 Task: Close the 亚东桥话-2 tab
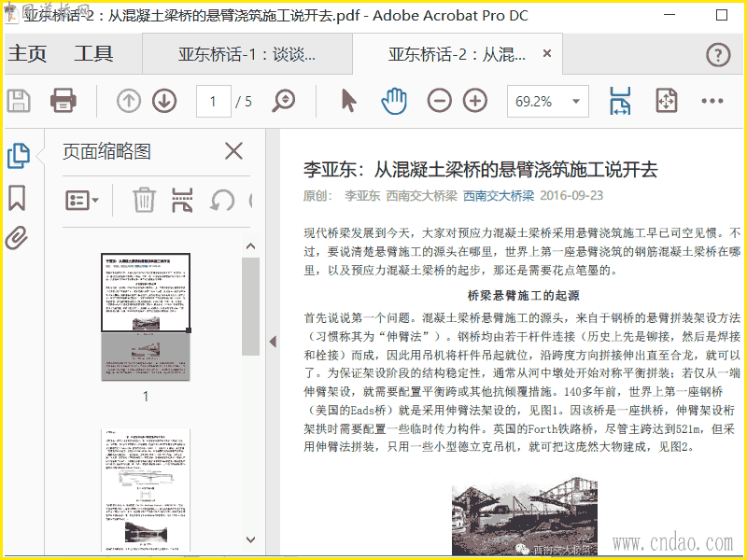pyautogui.click(x=547, y=53)
